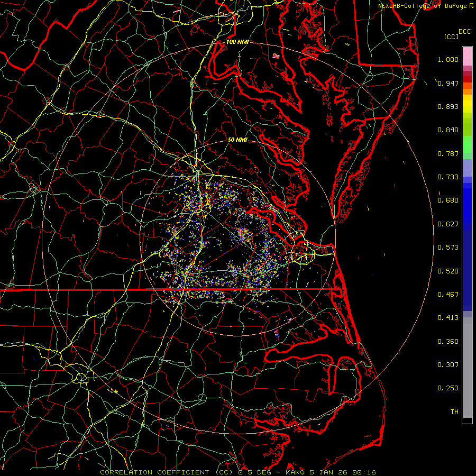Click the 0.5 DEG elevation text
The image size is (476, 476).
tap(254, 472)
